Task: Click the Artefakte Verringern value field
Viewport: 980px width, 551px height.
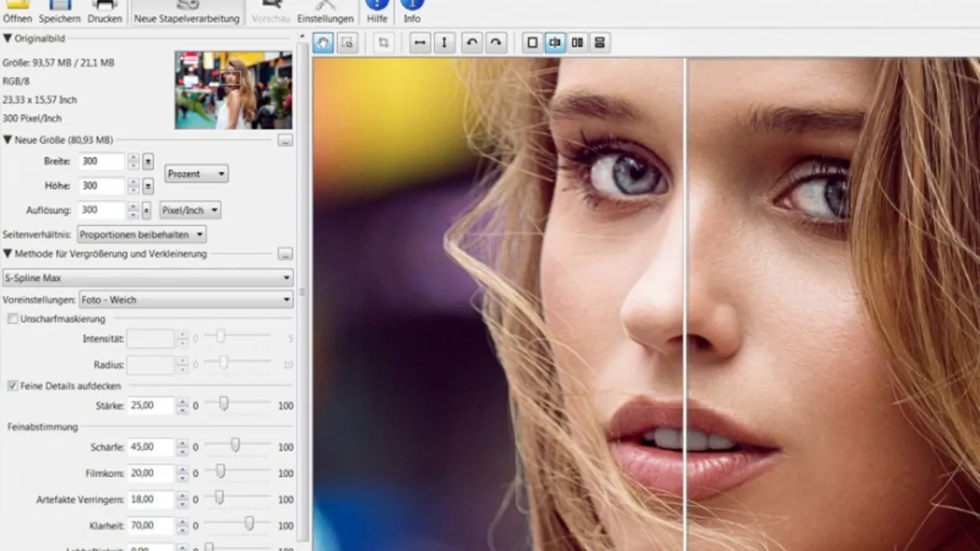Action: [151, 499]
